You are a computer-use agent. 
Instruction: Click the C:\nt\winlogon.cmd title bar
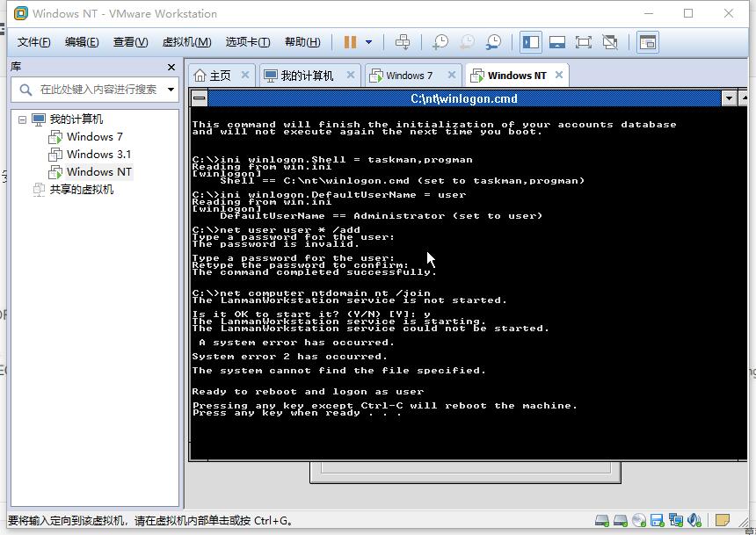pyautogui.click(x=464, y=98)
